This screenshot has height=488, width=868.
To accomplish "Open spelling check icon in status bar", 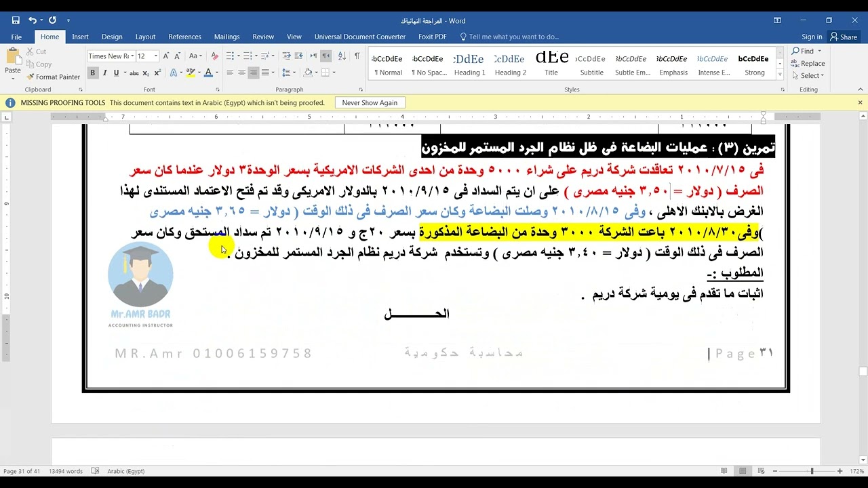I will (95, 471).
